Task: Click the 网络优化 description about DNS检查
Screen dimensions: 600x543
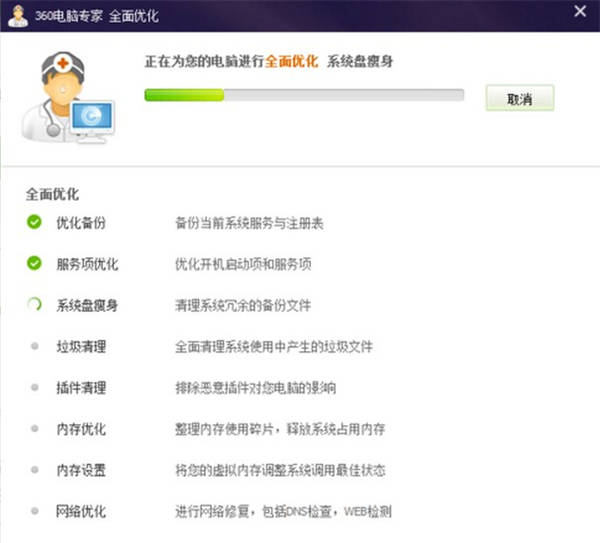Action: point(283,511)
